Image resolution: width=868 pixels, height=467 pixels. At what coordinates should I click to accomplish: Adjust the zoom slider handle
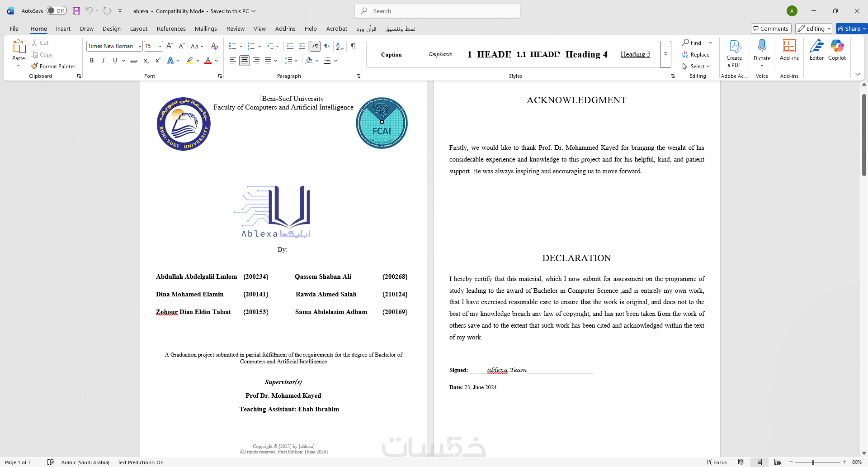[x=813, y=462]
